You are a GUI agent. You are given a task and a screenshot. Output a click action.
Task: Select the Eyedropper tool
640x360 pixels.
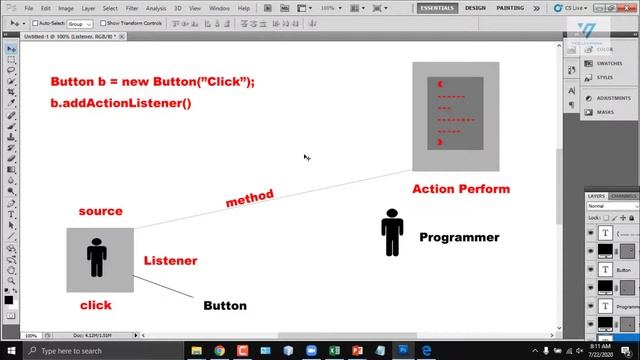point(11,102)
